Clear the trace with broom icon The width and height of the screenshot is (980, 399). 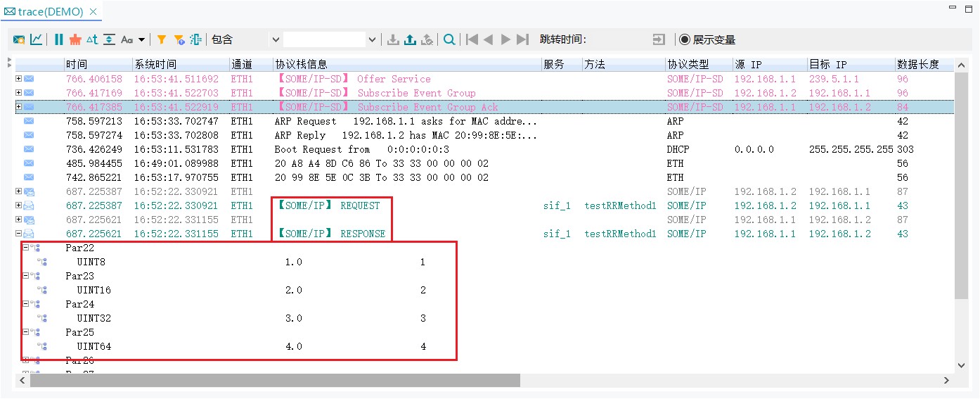click(75, 40)
